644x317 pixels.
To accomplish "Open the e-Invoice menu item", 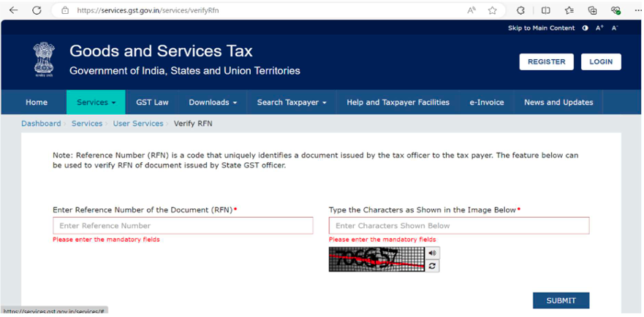I will click(x=487, y=102).
